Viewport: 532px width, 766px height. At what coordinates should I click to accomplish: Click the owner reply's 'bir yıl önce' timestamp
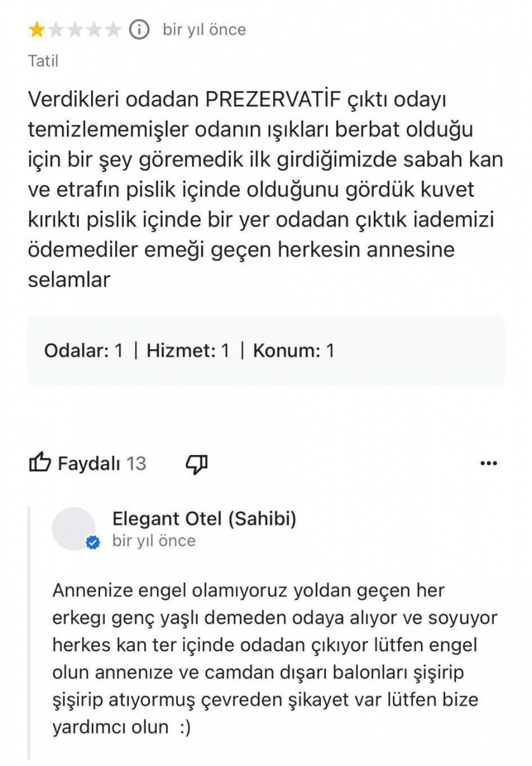click(x=154, y=541)
